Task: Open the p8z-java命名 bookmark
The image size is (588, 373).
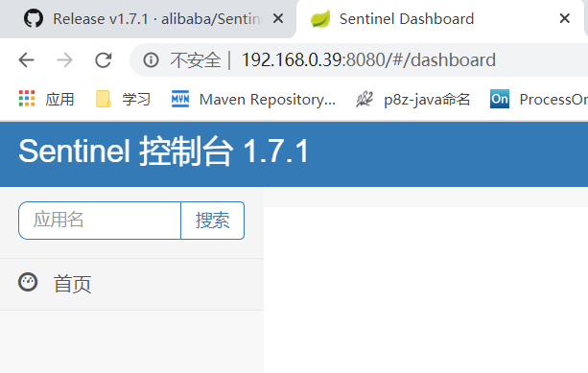Action: click(412, 100)
